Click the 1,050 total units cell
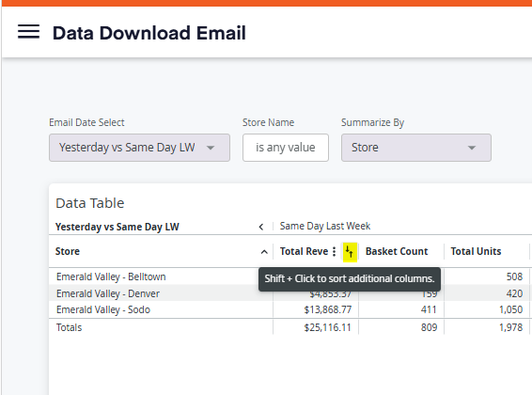The image size is (532, 395). click(510, 309)
